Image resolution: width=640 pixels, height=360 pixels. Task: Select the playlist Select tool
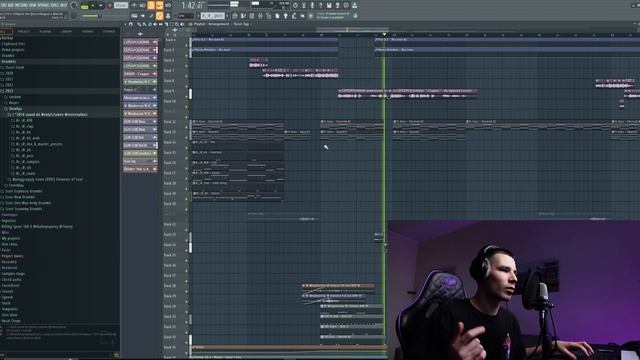[x=171, y=24]
